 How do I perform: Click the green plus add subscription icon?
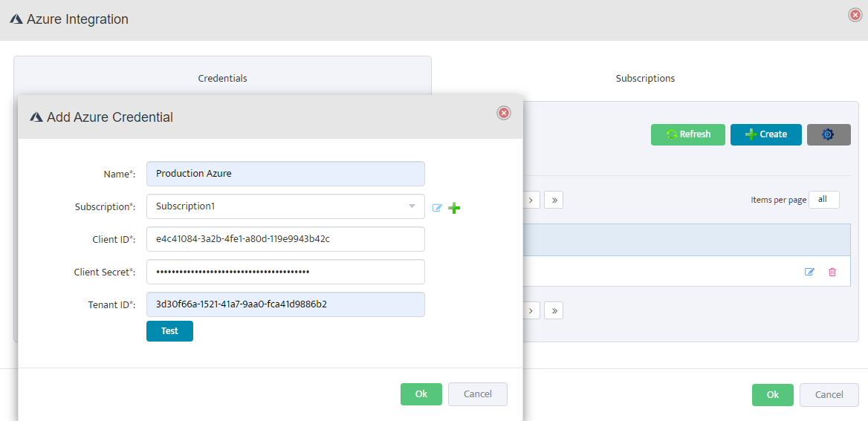point(454,208)
